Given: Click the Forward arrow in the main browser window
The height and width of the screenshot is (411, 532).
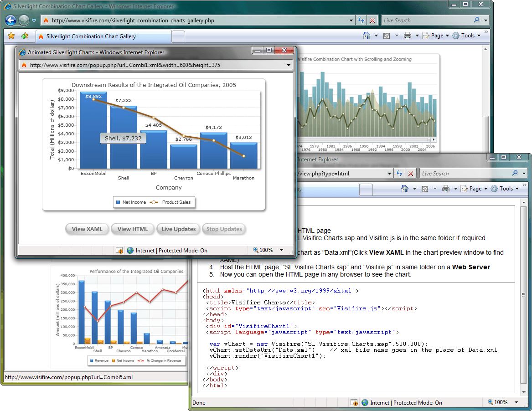Looking at the screenshot, I should coord(24,21).
